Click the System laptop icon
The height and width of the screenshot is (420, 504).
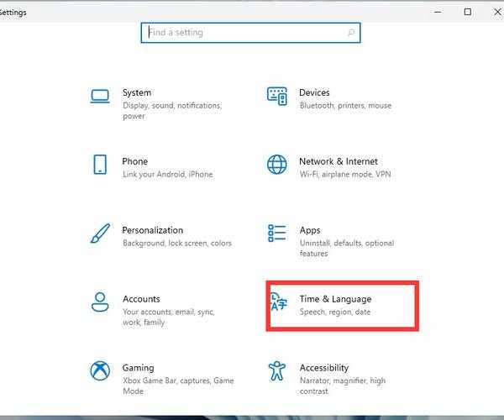[101, 97]
